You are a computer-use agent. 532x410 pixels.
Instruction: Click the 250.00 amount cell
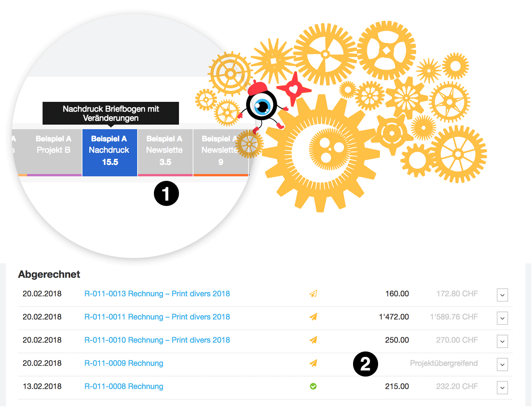point(397,340)
